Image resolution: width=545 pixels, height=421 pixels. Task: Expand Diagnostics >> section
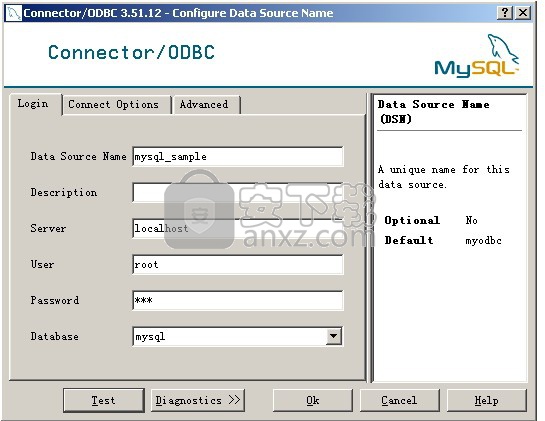(198, 400)
